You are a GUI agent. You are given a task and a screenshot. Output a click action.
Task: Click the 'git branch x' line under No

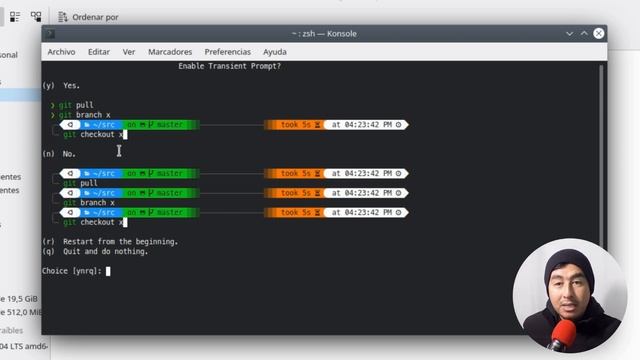click(x=89, y=202)
